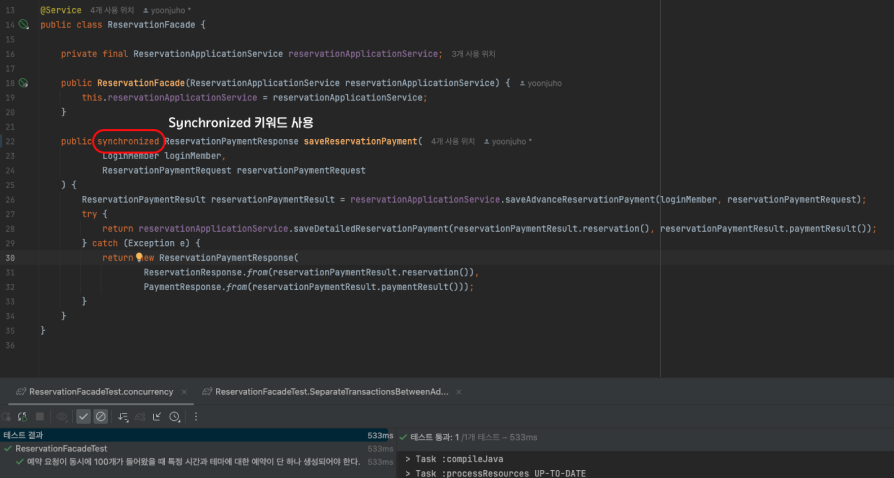Click the Spring gutter icon on line 18

pos(23,83)
